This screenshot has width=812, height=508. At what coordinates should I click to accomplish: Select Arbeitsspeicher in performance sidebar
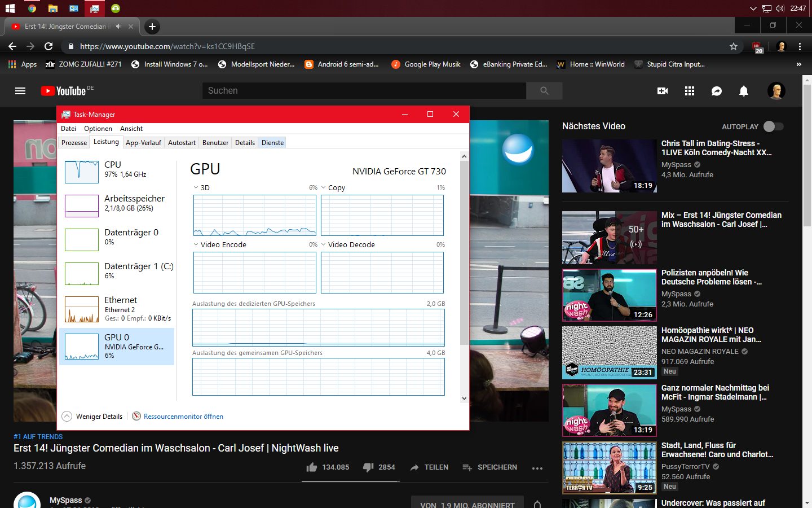coord(117,205)
